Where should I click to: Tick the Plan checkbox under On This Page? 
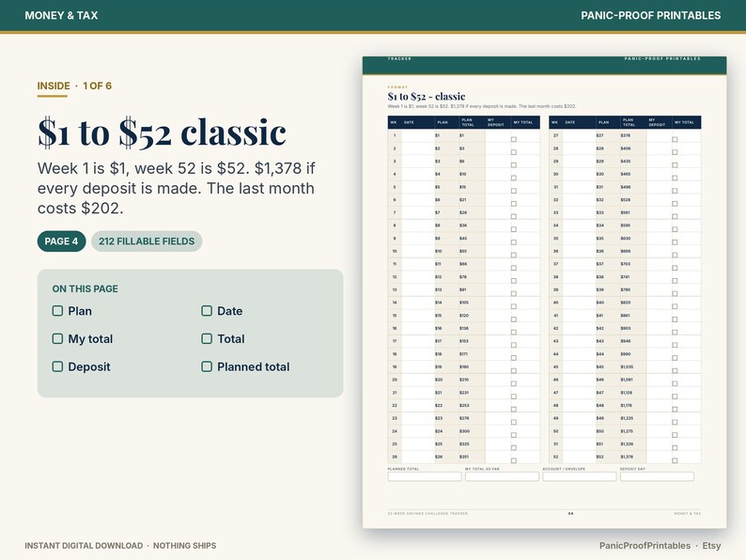(57, 311)
